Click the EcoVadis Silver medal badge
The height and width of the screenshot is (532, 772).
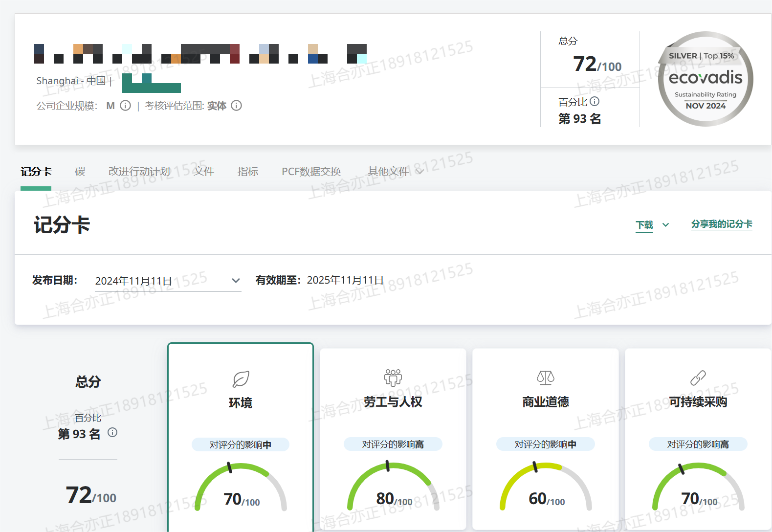tap(706, 79)
